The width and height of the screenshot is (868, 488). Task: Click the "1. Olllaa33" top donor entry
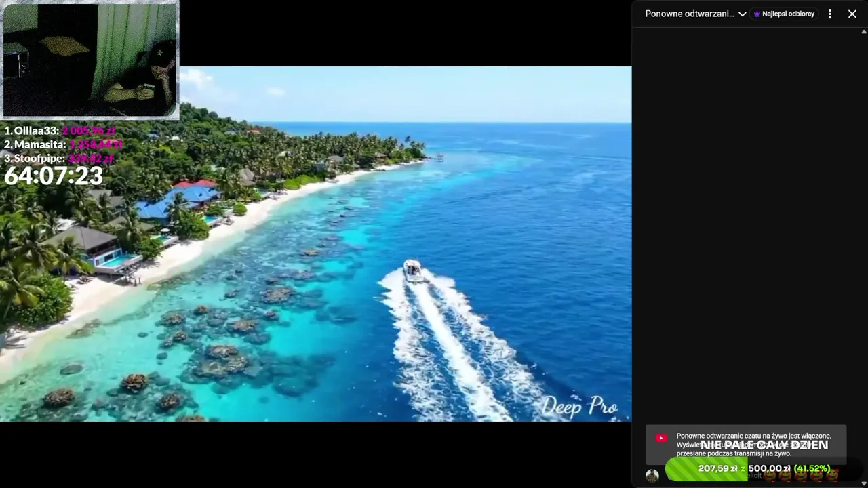click(x=60, y=131)
